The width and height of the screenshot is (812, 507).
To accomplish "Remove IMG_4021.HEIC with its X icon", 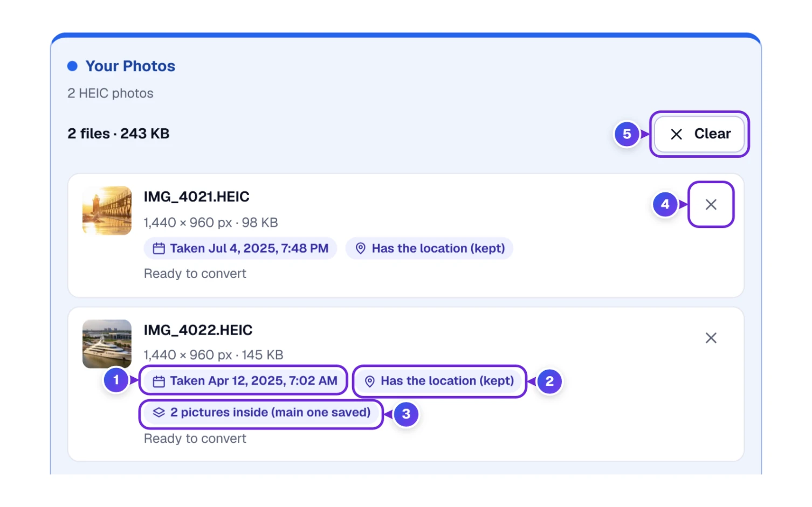I will point(711,205).
